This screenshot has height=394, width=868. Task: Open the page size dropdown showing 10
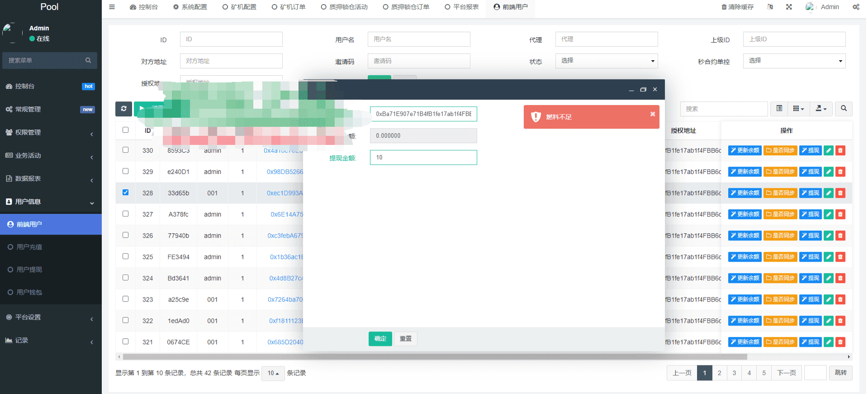coord(273,373)
